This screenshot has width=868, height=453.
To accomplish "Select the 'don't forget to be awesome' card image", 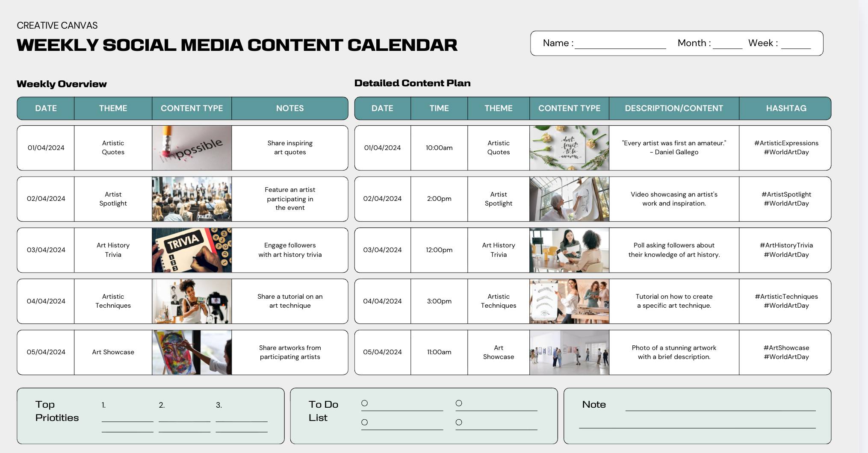I will click(x=569, y=148).
